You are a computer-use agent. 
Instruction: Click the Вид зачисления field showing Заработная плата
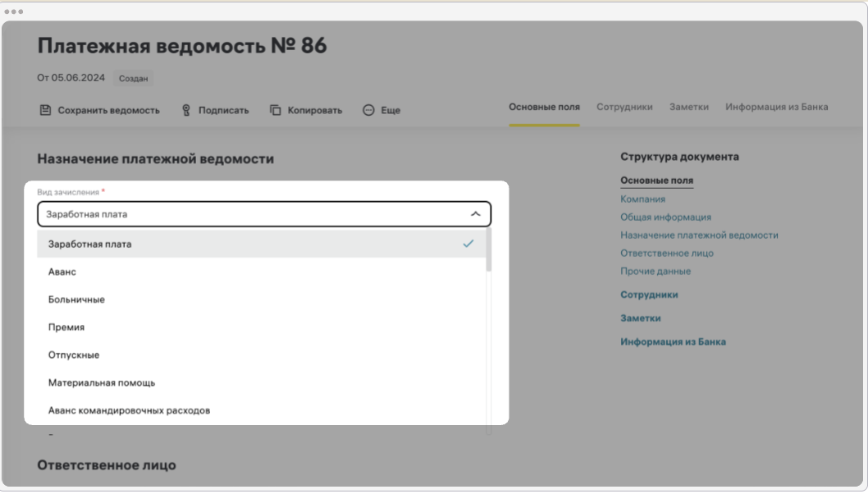click(x=246, y=214)
